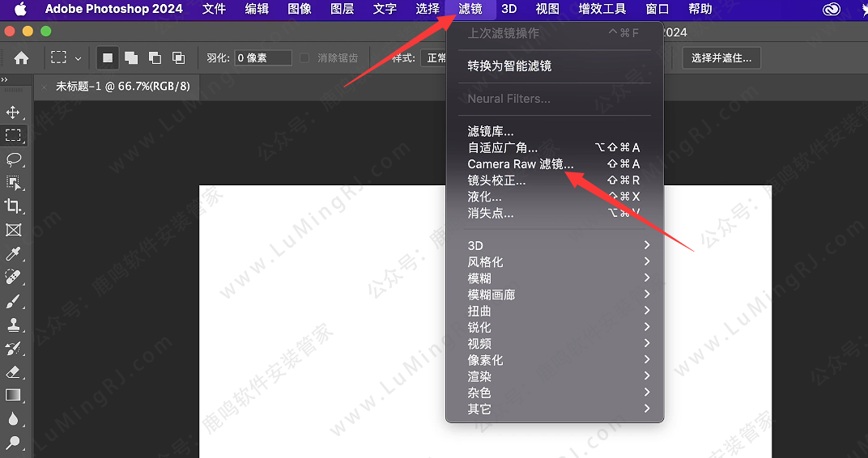This screenshot has width=868, height=458.
Task: Expand the 模糊 submenu
Action: pyautogui.click(x=555, y=278)
